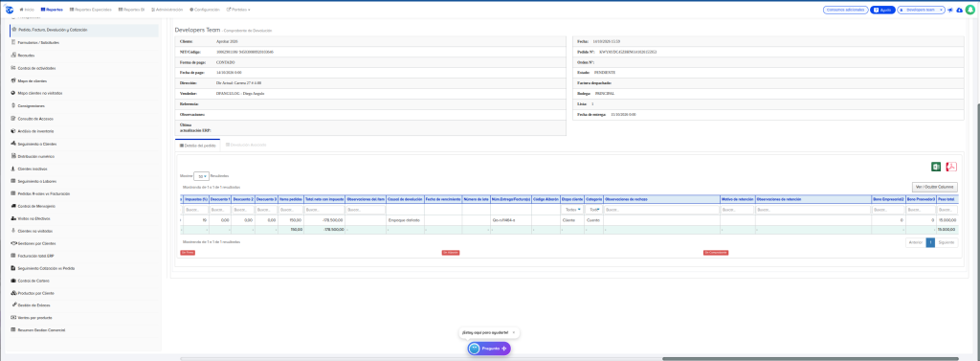Click the Pregunta assistant button
Image resolution: width=980 pixels, height=361 pixels.
click(489, 349)
